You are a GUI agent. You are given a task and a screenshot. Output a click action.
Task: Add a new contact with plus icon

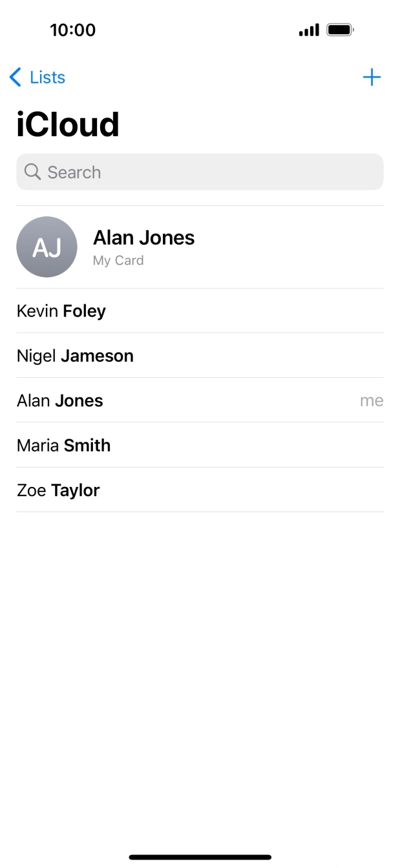click(372, 77)
